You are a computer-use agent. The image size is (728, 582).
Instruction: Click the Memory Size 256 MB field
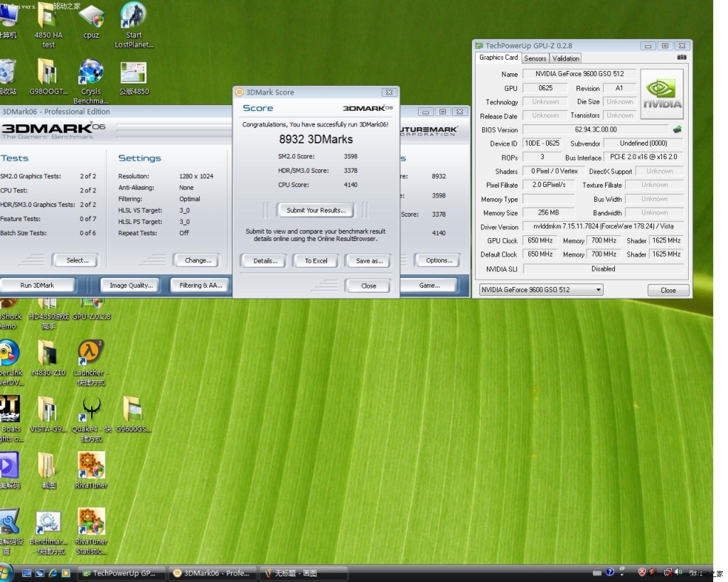[548, 212]
